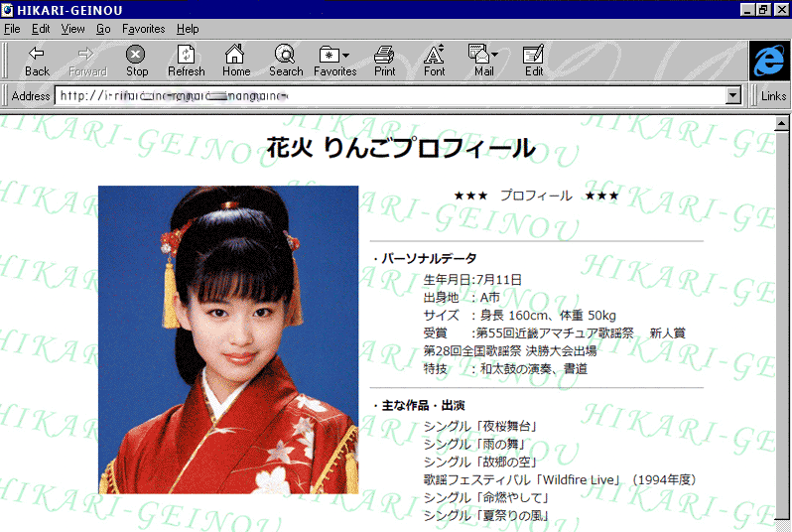Click the kimono portrait photo
This screenshot has height=532, width=792.
tap(227, 339)
